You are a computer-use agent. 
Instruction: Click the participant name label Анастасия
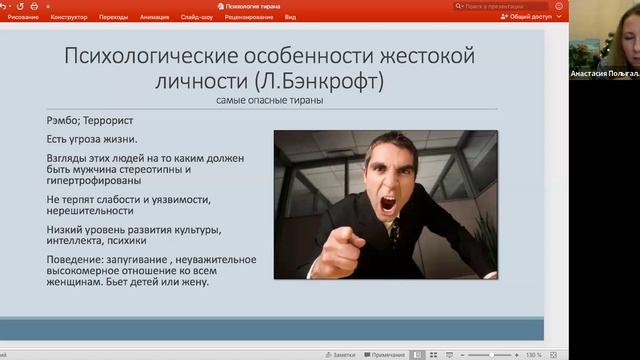(x=604, y=73)
